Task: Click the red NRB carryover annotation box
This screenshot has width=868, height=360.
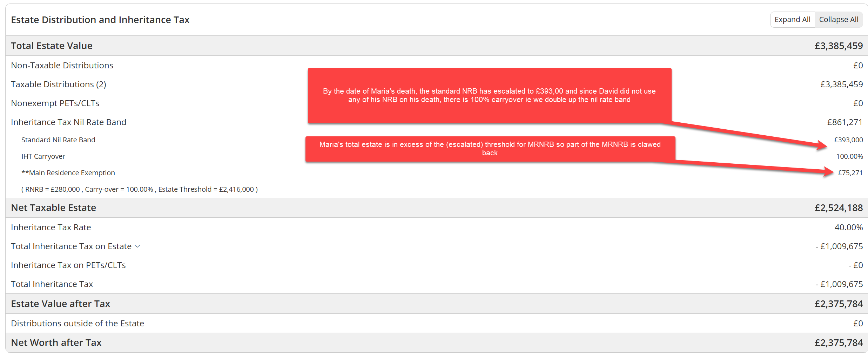Action: [490, 95]
